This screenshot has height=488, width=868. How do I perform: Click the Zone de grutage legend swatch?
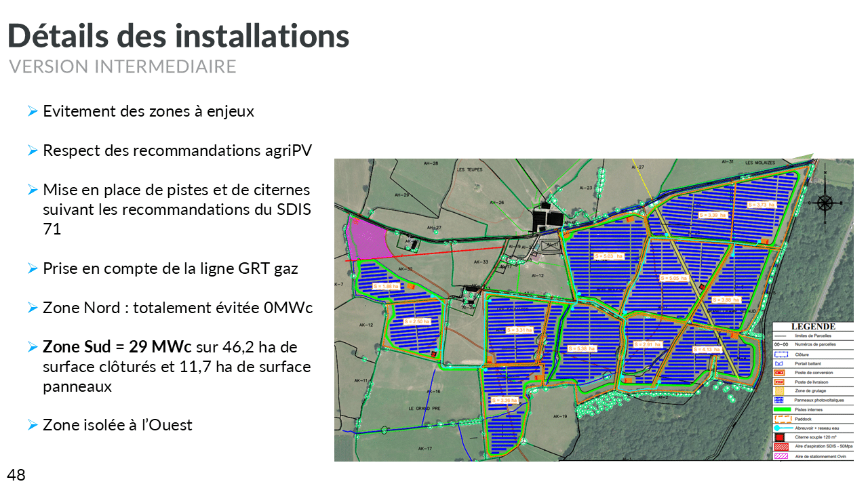tap(779, 391)
